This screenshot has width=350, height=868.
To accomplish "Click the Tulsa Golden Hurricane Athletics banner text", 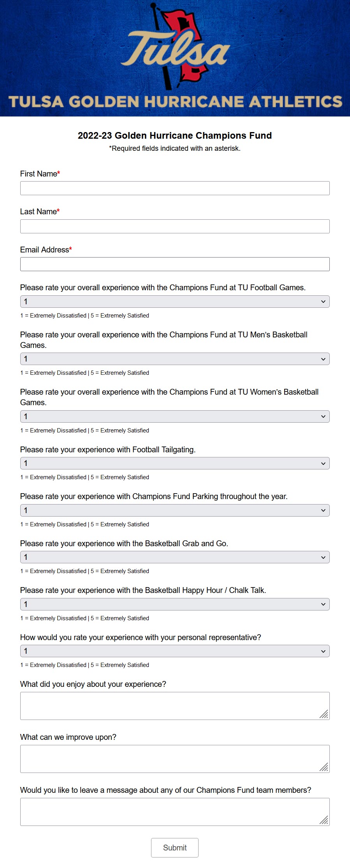I will click(175, 102).
